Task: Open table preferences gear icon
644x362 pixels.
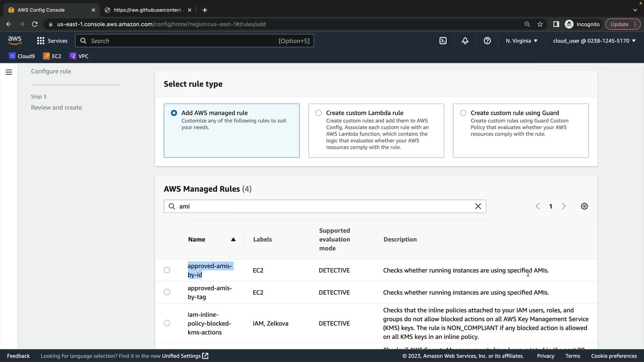Action: coord(584,206)
